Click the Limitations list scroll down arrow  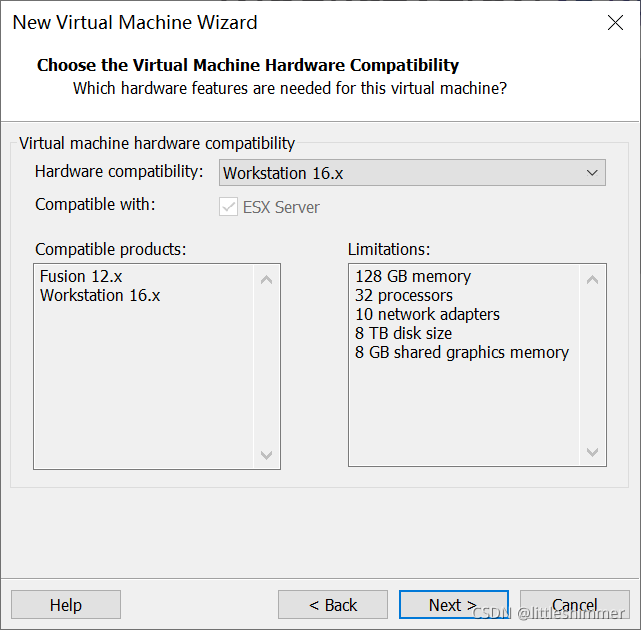[592, 452]
